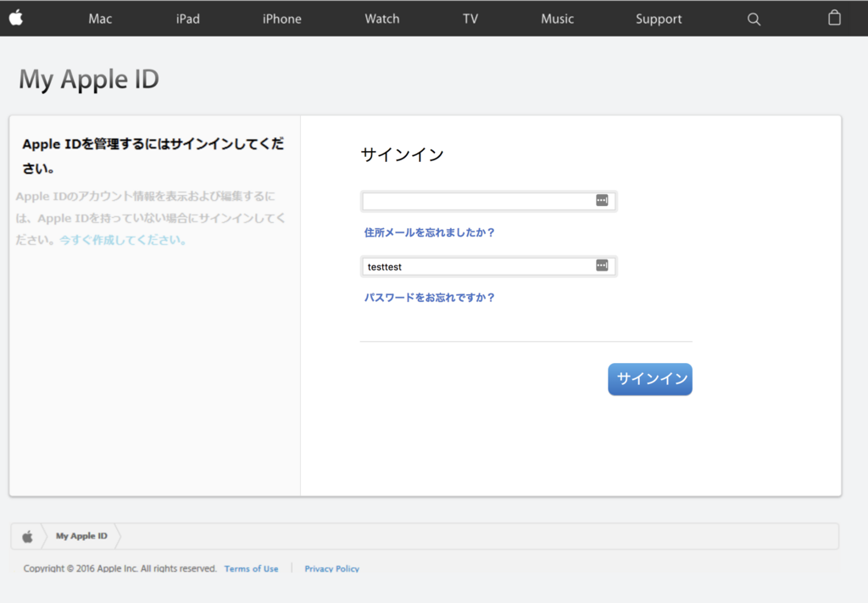Open the 住所メールを忘れましたか？ link

point(430,232)
